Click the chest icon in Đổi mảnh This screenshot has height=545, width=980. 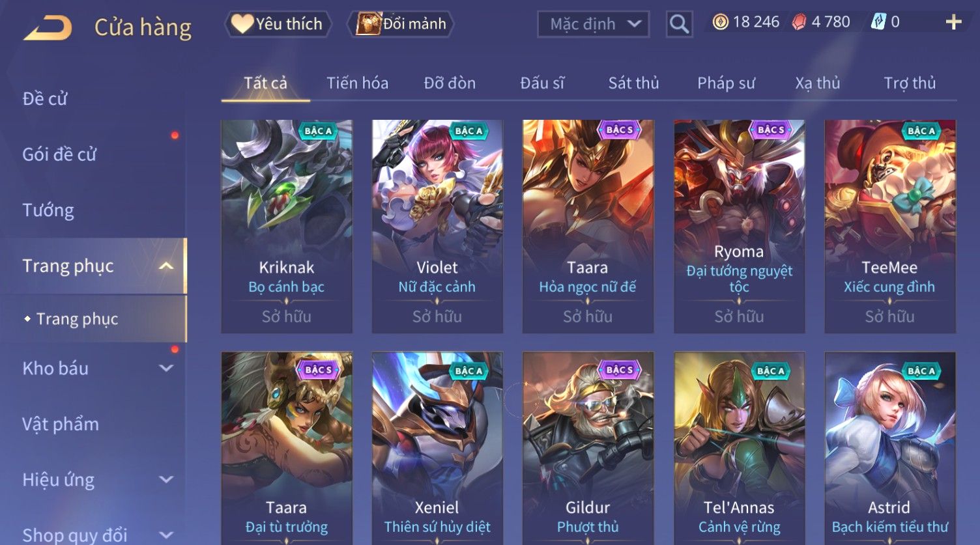368,24
